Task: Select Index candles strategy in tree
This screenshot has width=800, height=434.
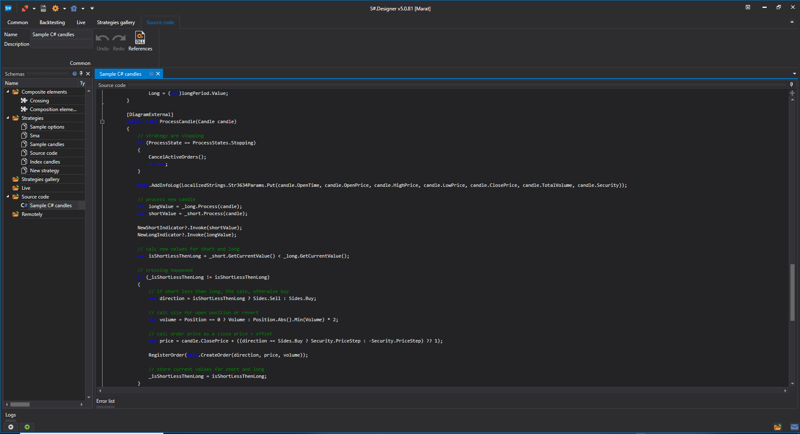Action: pyautogui.click(x=45, y=162)
